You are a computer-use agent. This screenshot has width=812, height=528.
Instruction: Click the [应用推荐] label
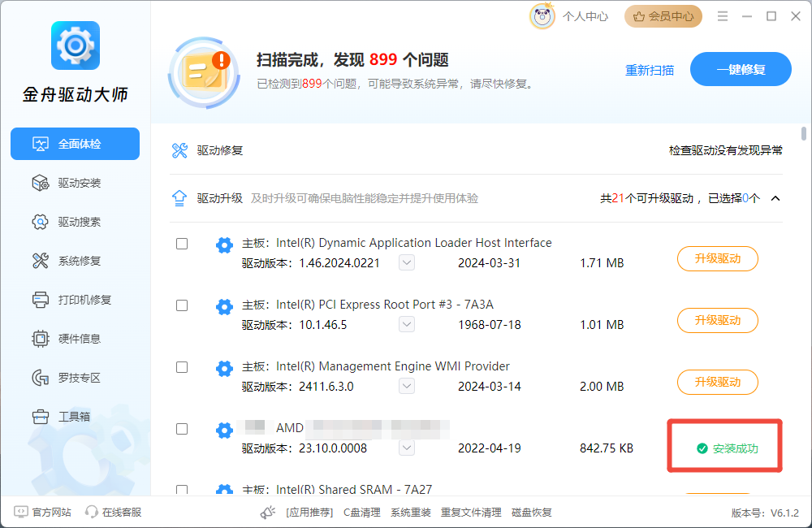pyautogui.click(x=309, y=513)
